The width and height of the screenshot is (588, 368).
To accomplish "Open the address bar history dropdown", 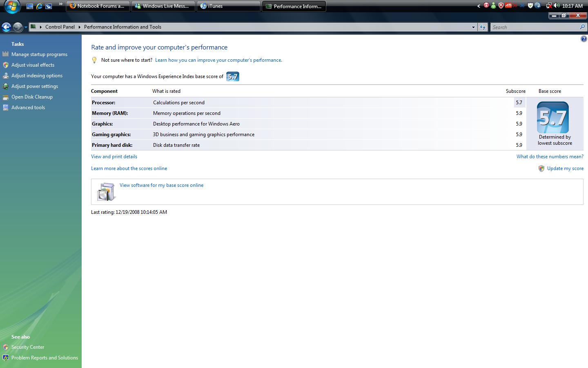I will pos(473,27).
